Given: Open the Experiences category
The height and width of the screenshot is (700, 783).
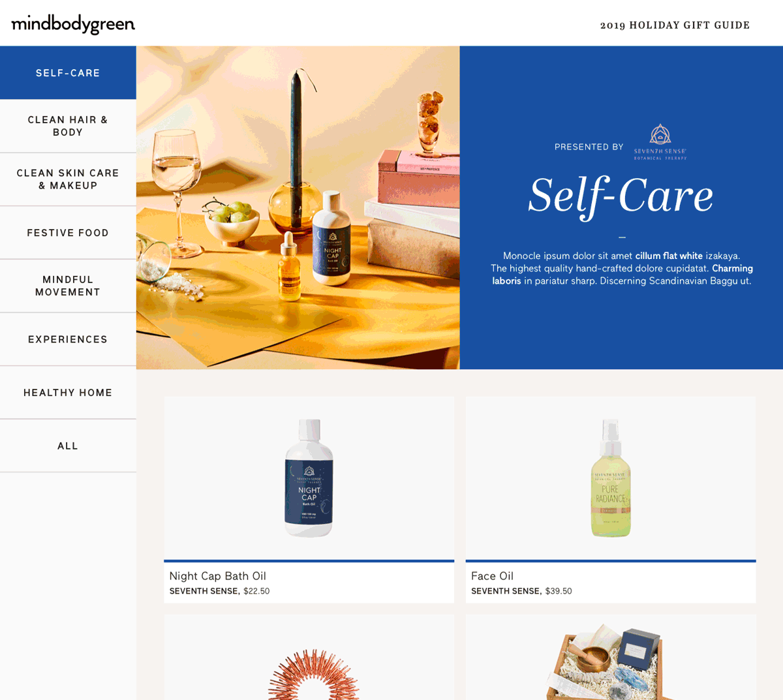Looking at the screenshot, I should click(68, 339).
